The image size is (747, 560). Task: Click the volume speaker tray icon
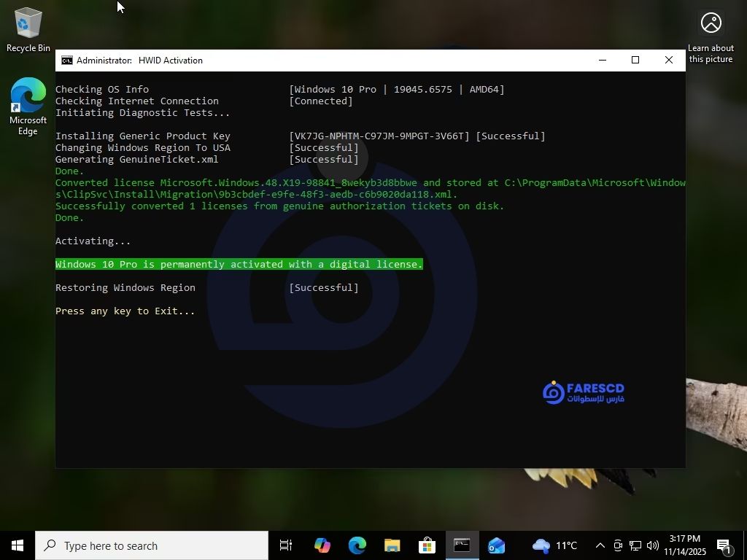coord(652,545)
